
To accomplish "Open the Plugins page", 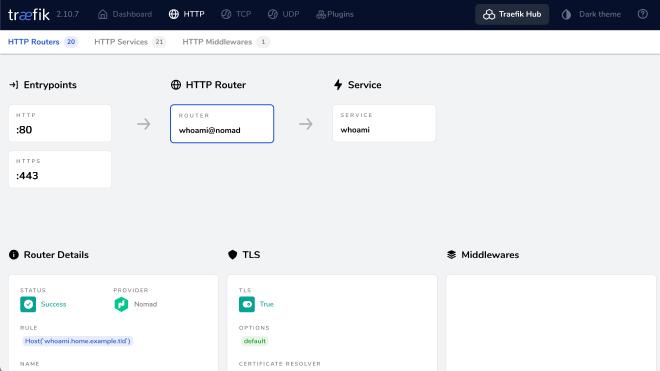I will point(335,14).
